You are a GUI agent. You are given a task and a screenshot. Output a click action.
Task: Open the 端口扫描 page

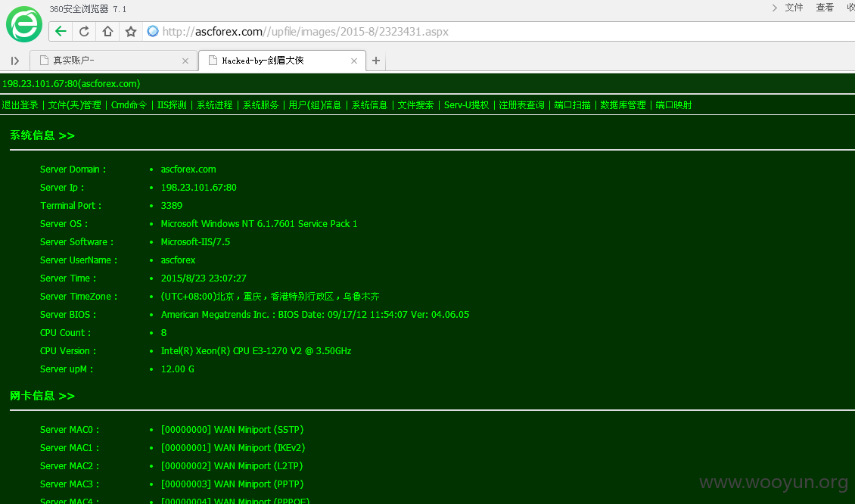pos(573,104)
